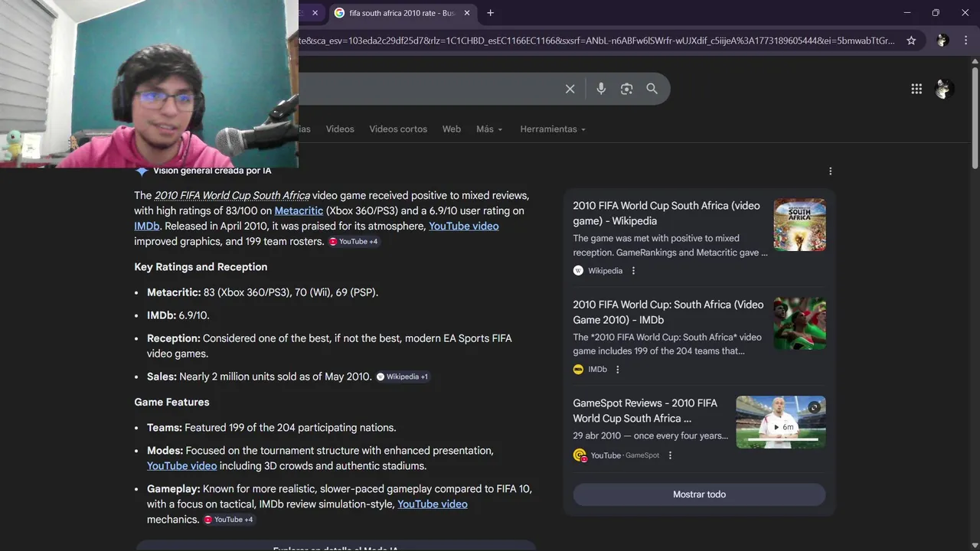Click the browser address bar URL

click(596, 41)
